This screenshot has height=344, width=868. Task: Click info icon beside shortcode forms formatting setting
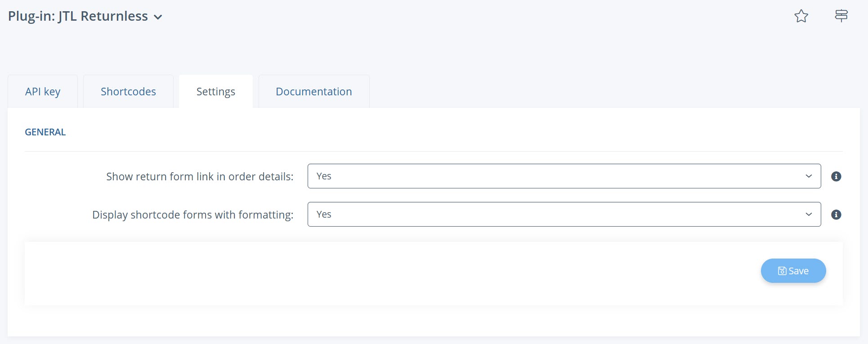(x=836, y=214)
